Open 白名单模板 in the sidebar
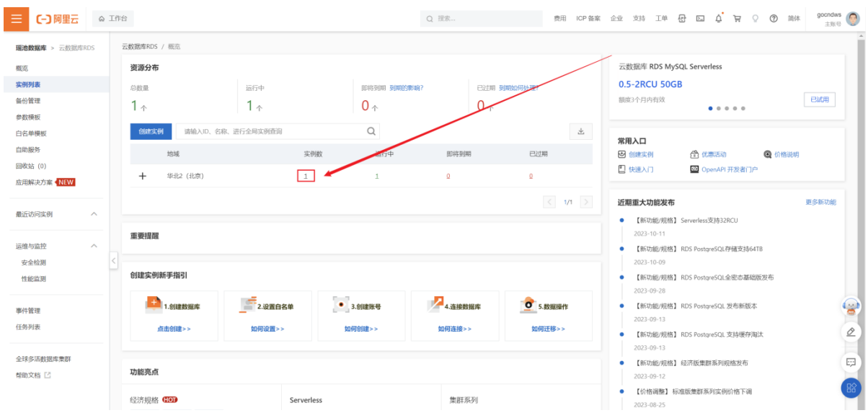 pyautogui.click(x=31, y=133)
